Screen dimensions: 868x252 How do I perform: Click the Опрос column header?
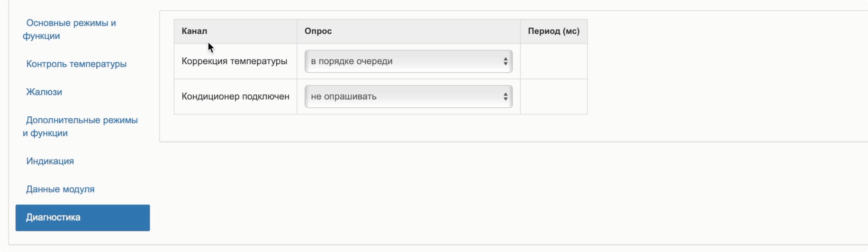point(318,31)
